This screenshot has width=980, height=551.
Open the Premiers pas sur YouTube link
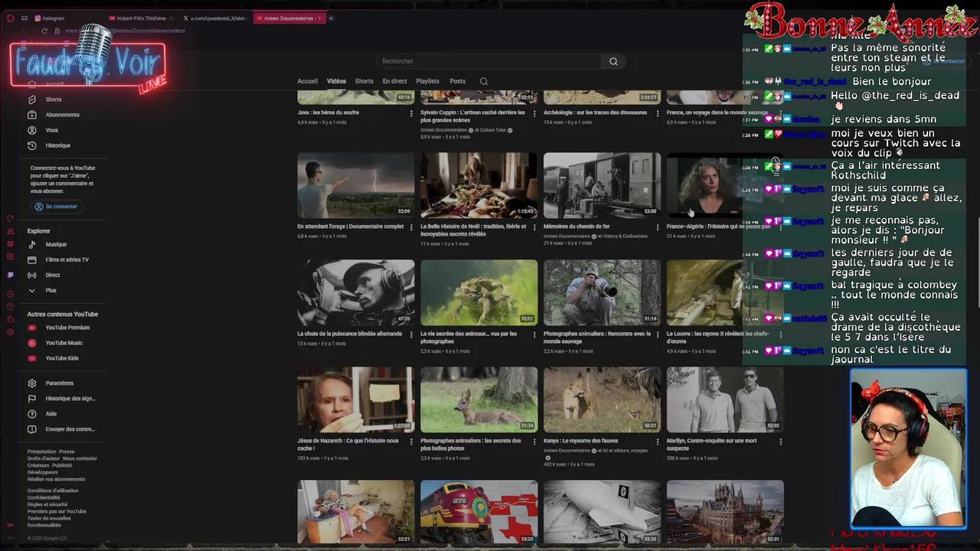pos(57,511)
